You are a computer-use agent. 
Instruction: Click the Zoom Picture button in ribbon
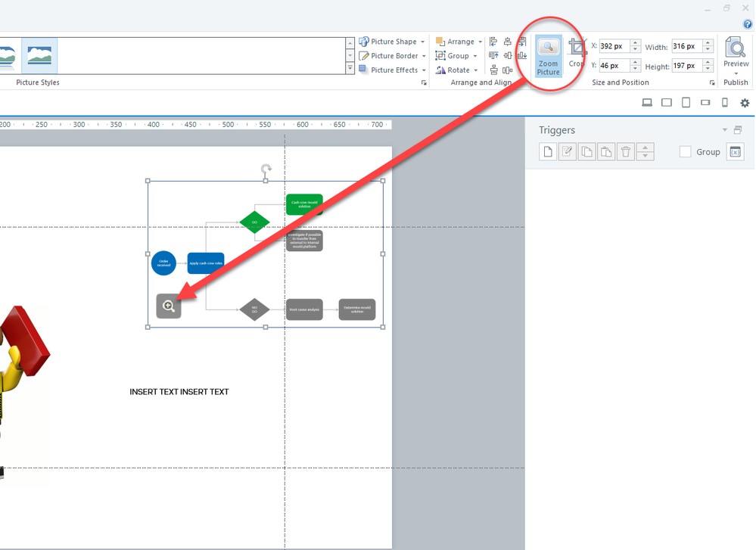tap(548, 57)
